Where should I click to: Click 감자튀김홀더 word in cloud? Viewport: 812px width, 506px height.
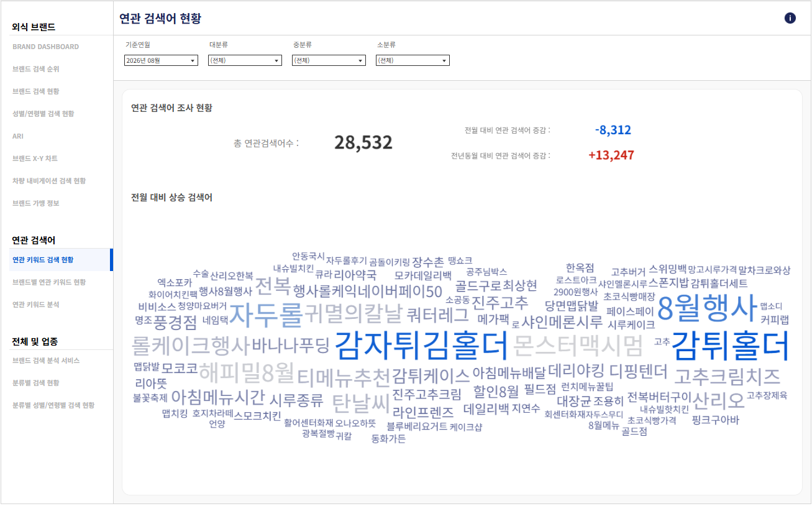click(x=422, y=346)
